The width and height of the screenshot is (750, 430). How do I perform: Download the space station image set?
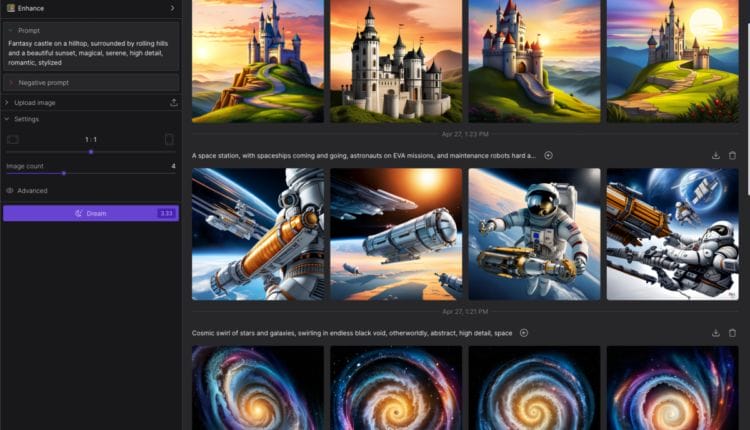coord(716,156)
